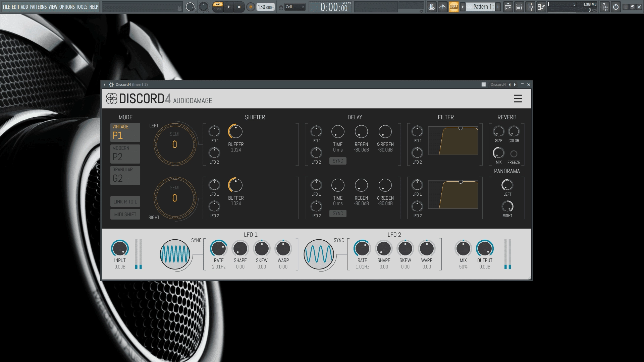
Task: Open the Browser/plugin picker icon
Action: pos(605,7)
